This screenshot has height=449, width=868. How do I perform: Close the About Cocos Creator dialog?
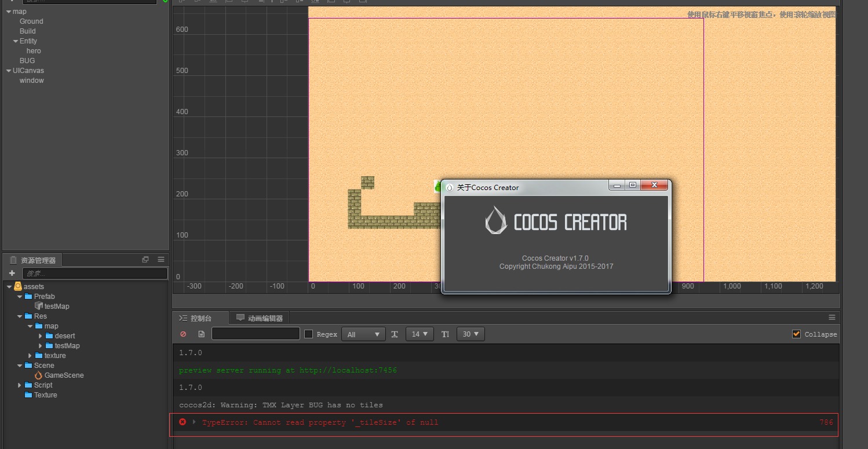point(654,185)
